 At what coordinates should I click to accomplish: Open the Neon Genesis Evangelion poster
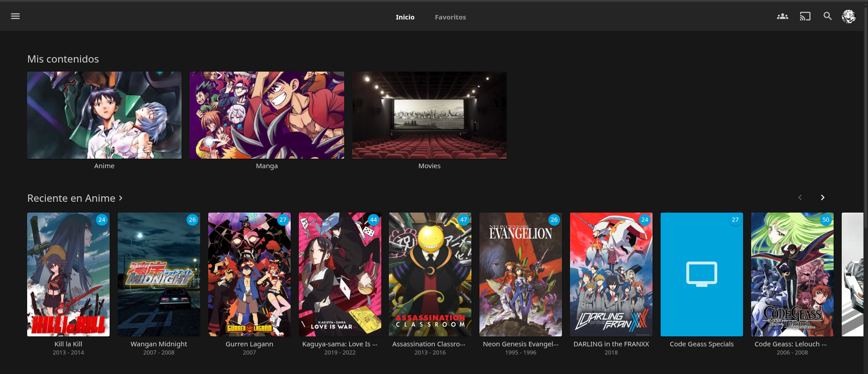point(521,275)
